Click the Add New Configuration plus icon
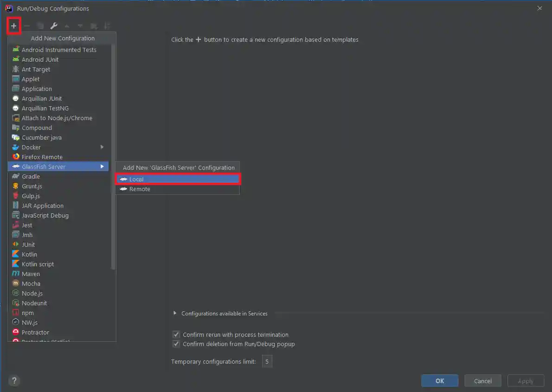This screenshot has height=392, width=552. [x=13, y=26]
